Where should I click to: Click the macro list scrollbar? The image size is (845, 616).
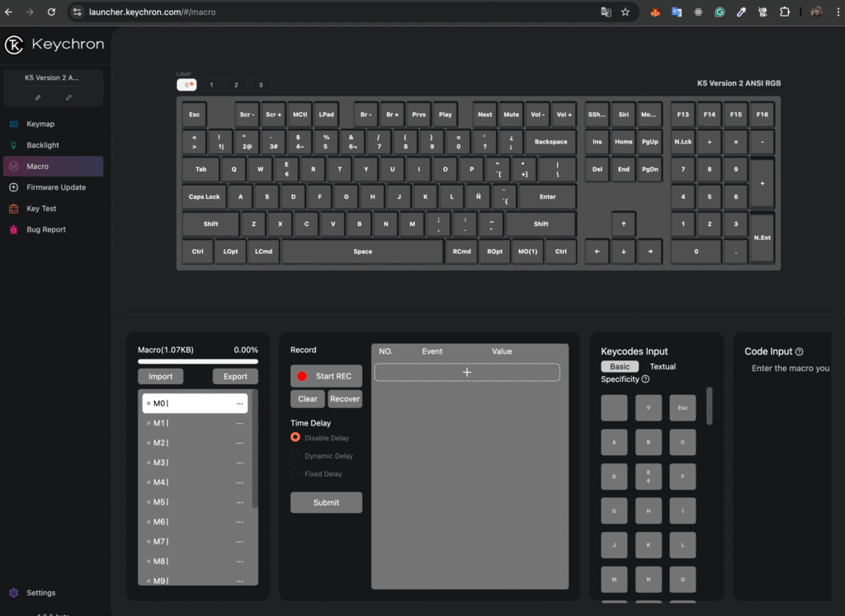(x=255, y=449)
